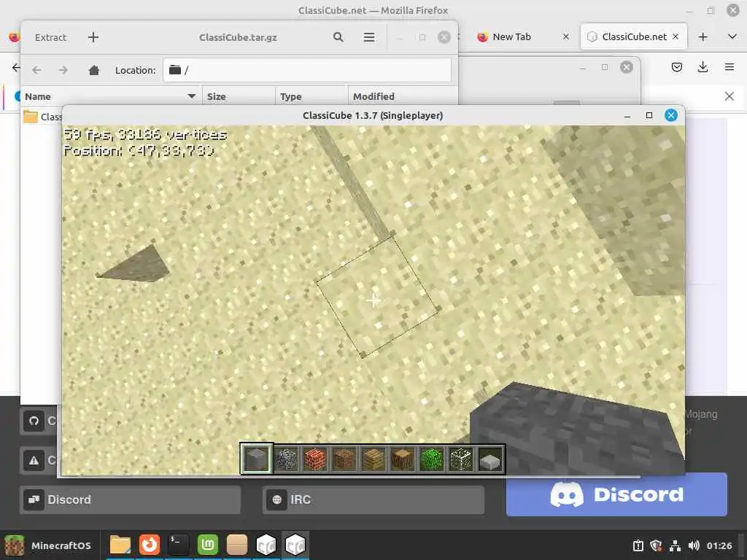The height and width of the screenshot is (560, 747).
Task: Select the stone slab in the hotbar
Action: coord(489,459)
